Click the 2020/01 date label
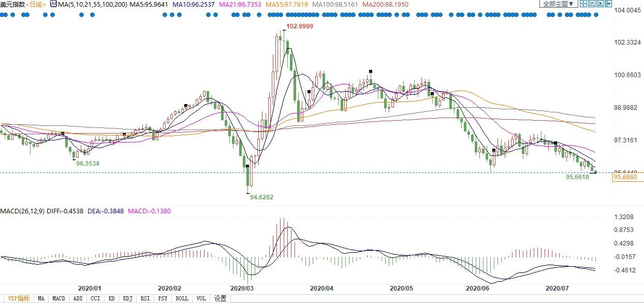Viewport: 644px width, 303px height. [90, 287]
